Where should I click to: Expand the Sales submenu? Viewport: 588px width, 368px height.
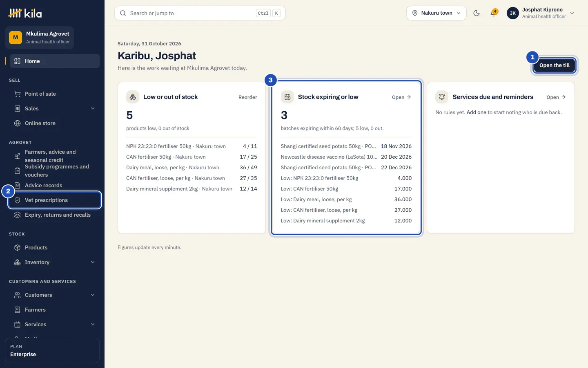pos(93,108)
